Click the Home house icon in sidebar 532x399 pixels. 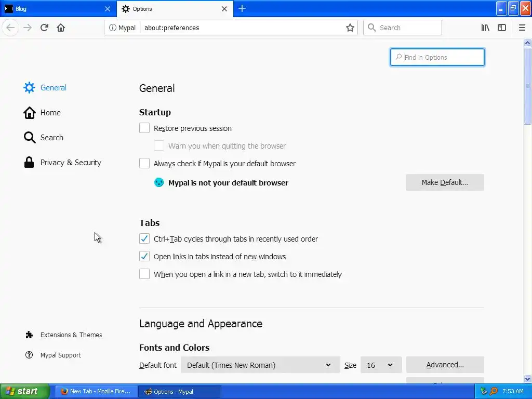[x=29, y=113]
